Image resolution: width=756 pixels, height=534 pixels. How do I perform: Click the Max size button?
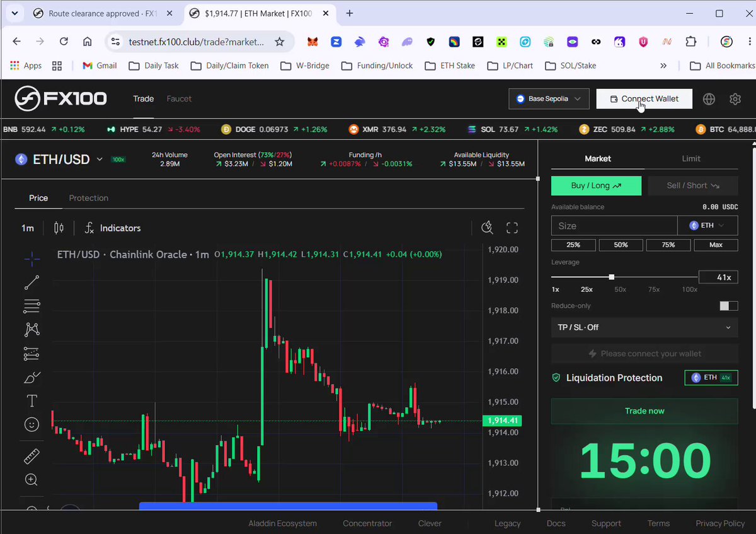pos(716,245)
